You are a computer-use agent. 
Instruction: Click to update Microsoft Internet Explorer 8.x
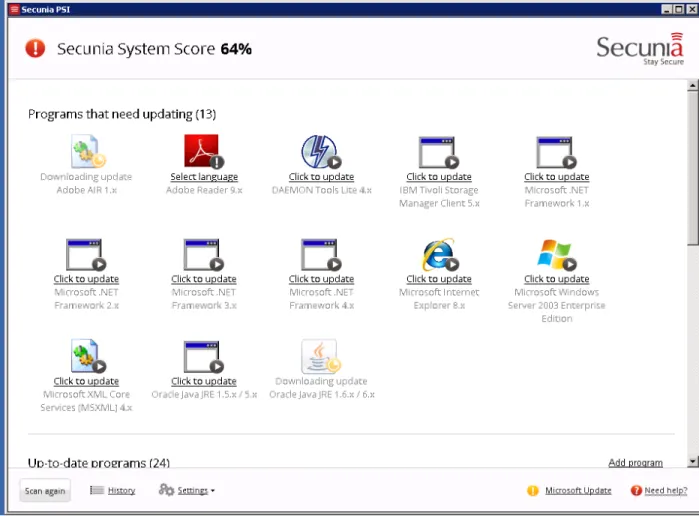click(439, 279)
